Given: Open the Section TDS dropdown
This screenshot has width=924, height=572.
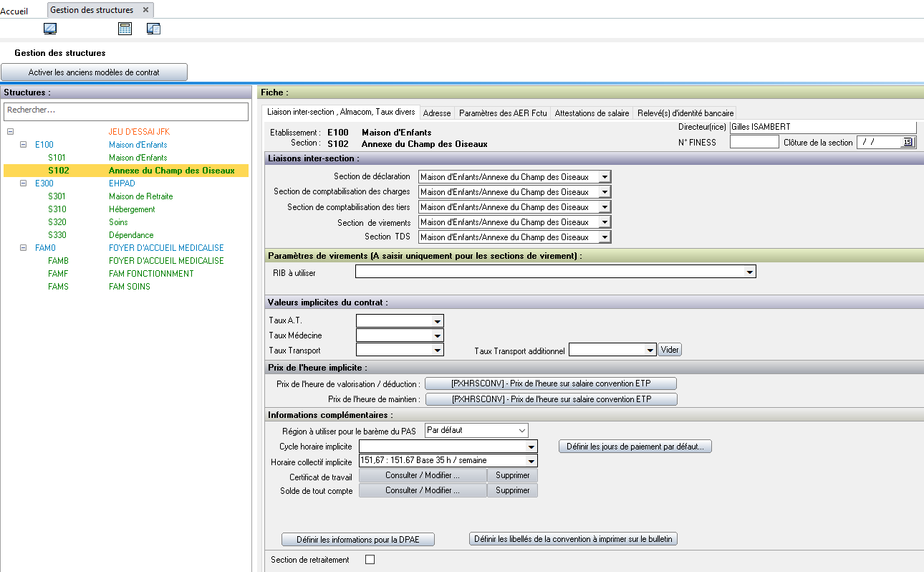Looking at the screenshot, I should [x=605, y=237].
